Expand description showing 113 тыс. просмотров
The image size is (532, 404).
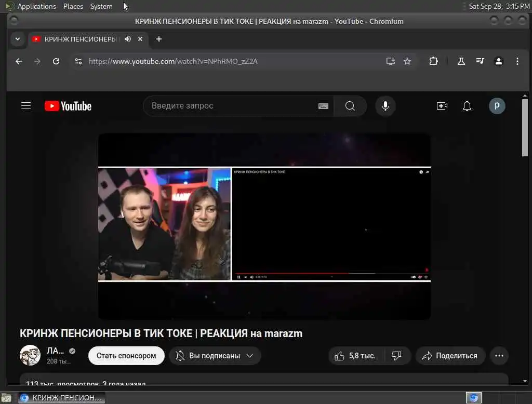pyautogui.click(x=264, y=380)
